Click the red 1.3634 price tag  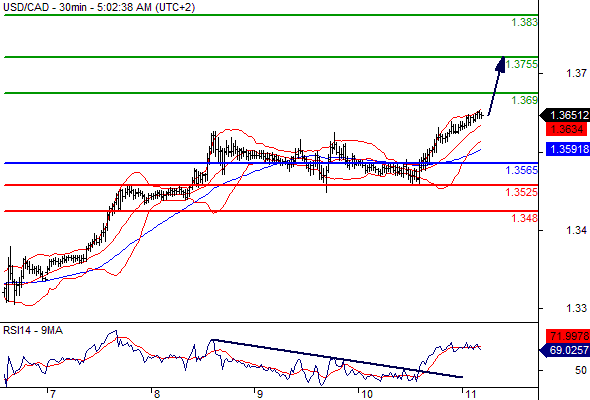(566, 129)
